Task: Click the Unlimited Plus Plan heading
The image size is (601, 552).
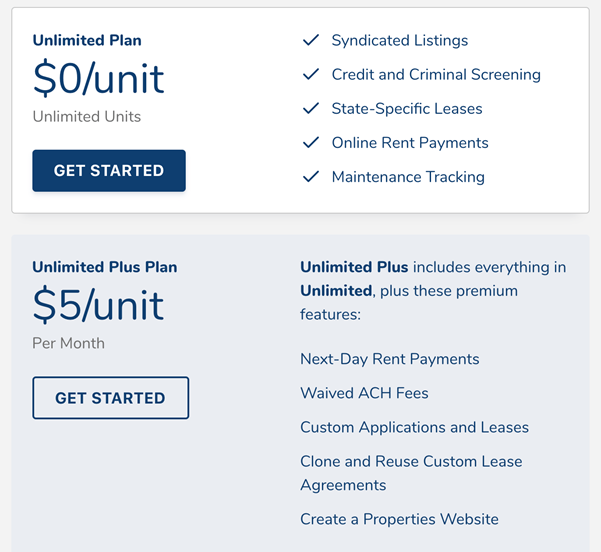Action: coord(105,267)
